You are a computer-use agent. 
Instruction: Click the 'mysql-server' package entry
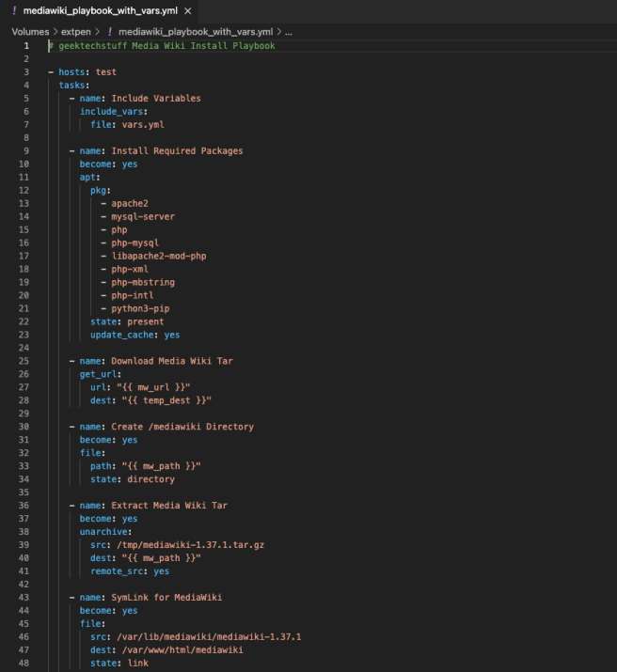coord(143,216)
